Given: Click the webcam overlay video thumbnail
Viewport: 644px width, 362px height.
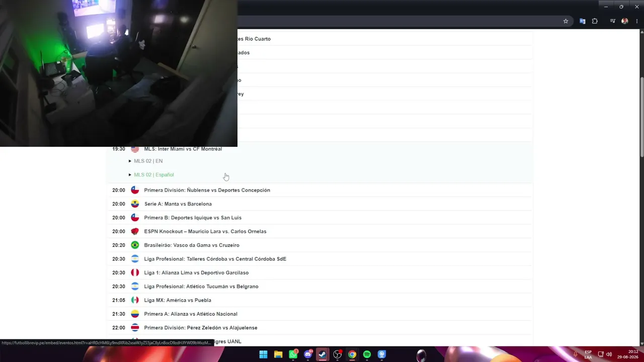Looking at the screenshot, I should [119, 73].
